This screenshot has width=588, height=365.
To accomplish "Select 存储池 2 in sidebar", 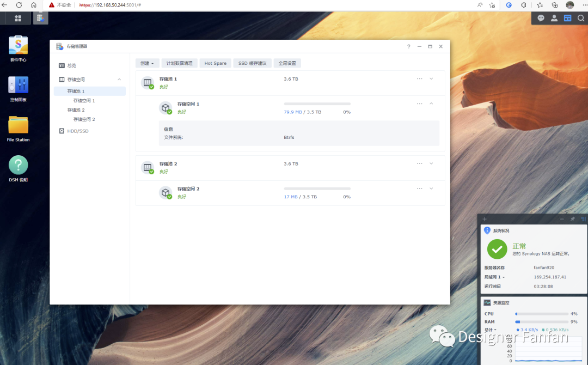I will pos(90,110).
